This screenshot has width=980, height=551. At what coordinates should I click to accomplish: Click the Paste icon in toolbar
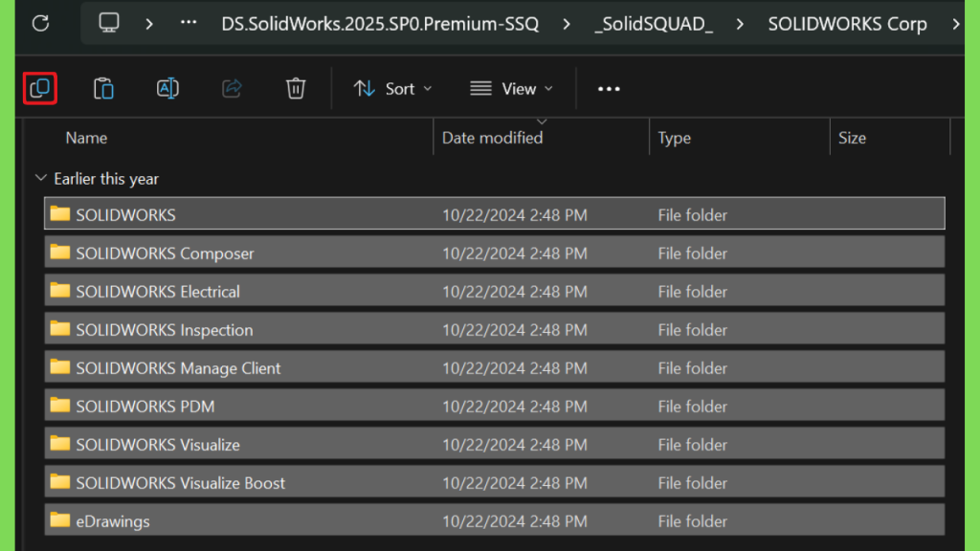[x=103, y=88]
